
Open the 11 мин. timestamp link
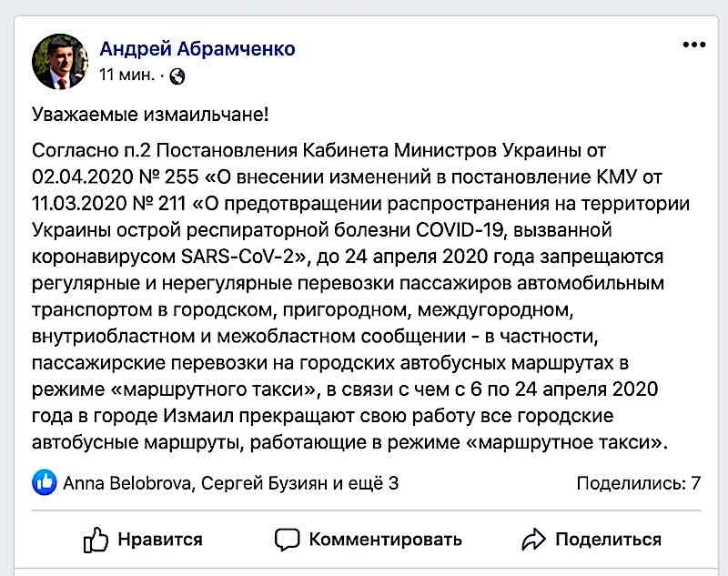coord(126,75)
